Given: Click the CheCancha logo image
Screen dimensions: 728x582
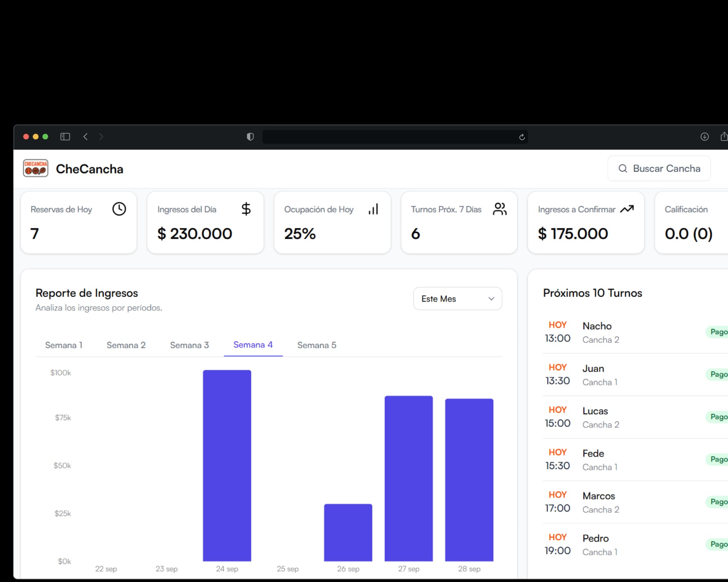Looking at the screenshot, I should [x=36, y=168].
